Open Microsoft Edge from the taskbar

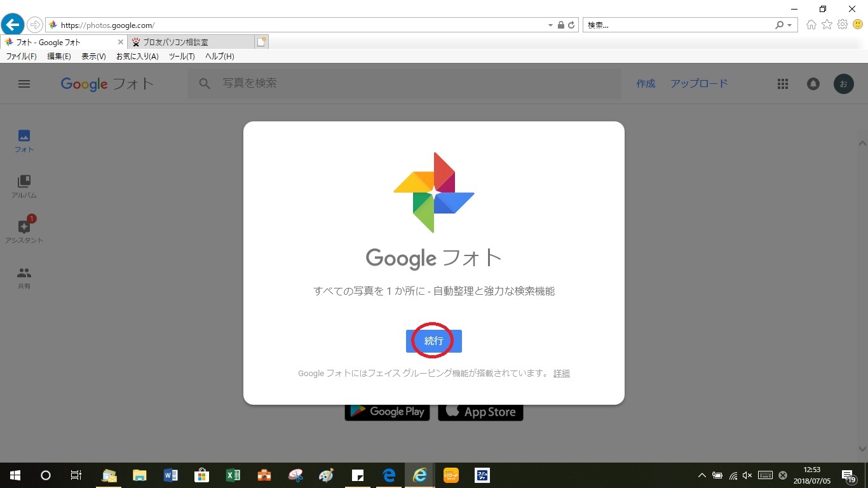pos(389,475)
